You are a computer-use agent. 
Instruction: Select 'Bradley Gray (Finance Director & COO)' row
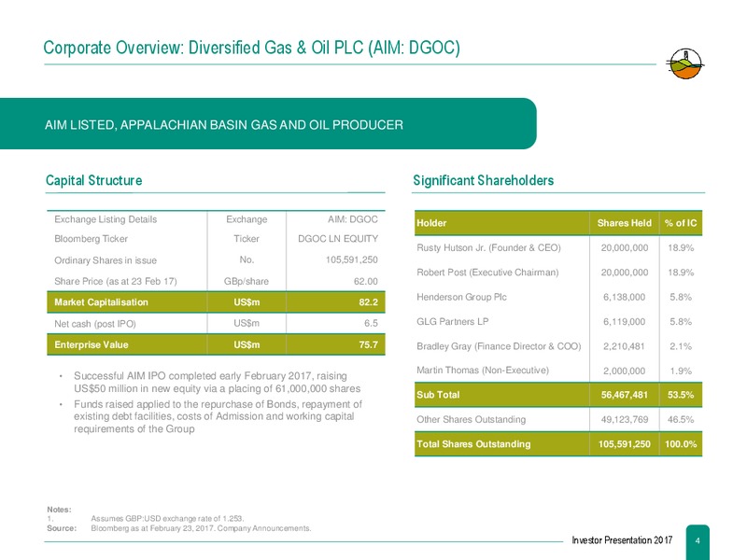point(558,346)
